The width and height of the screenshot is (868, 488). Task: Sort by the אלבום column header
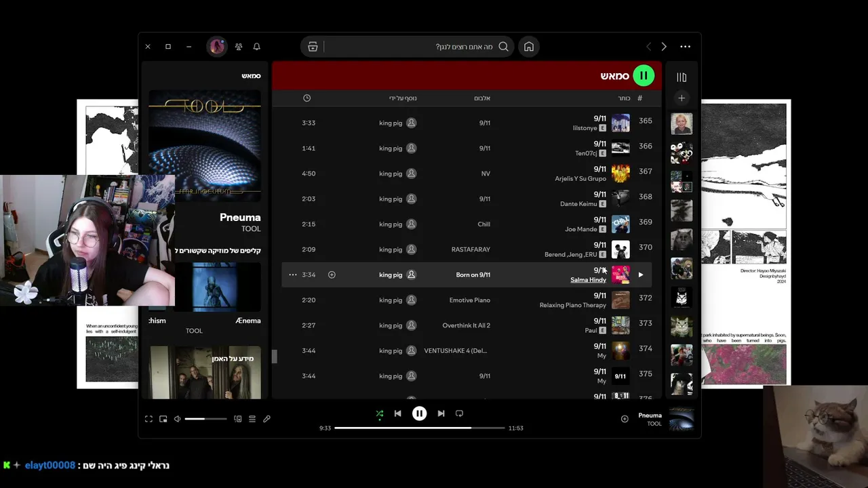pyautogui.click(x=482, y=98)
